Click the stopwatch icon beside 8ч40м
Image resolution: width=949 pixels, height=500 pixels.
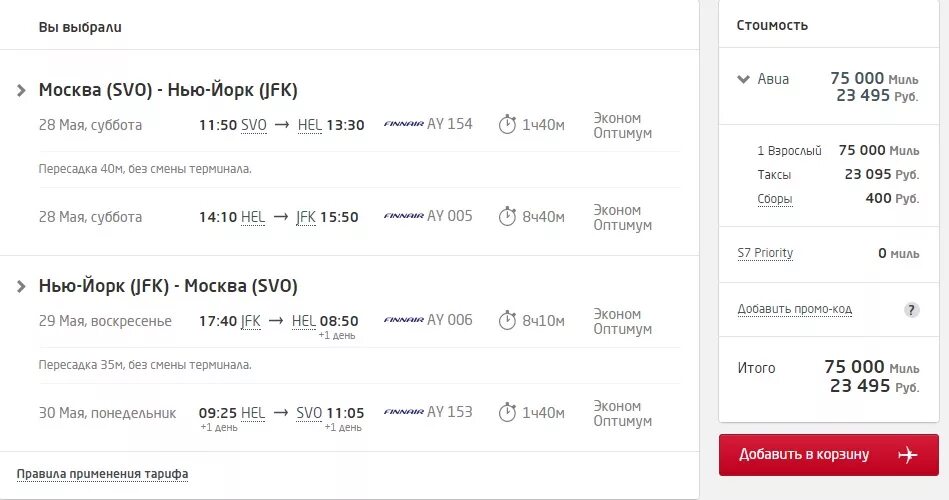[x=507, y=216]
